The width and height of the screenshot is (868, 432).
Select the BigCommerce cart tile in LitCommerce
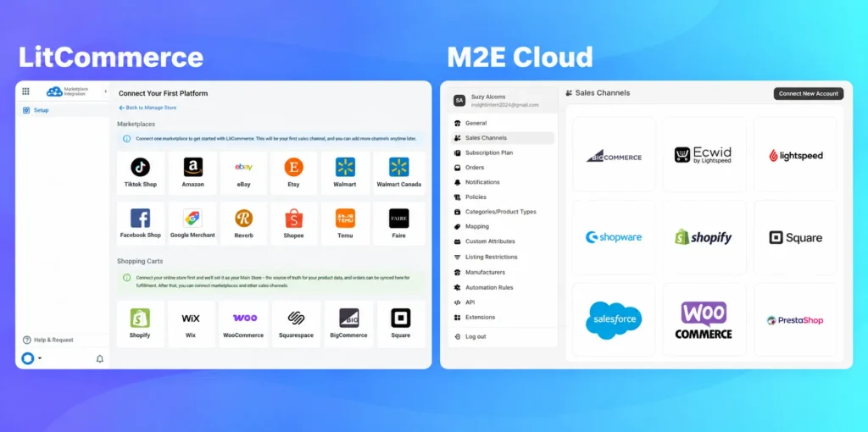pos(348,324)
